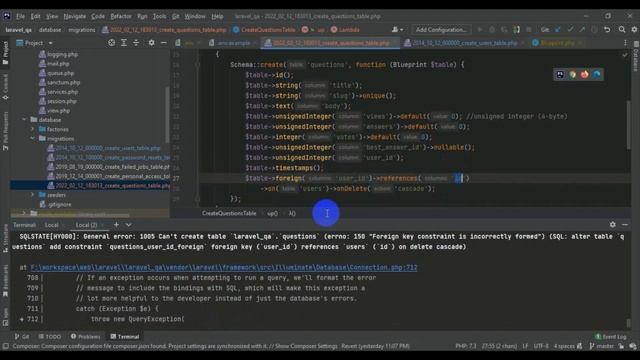Image resolution: width=640 pixels, height=360 pixels.
Task: Switch to create_questions_table.php editor tab
Action: (x=331, y=43)
